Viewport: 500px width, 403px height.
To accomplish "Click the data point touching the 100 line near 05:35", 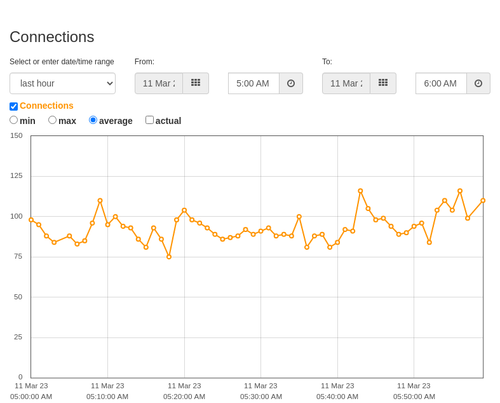I will click(x=299, y=217).
